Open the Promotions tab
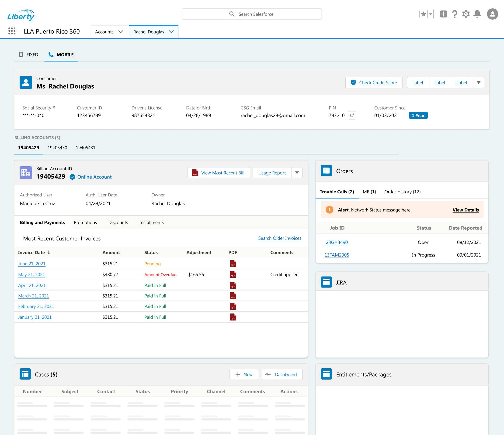Viewport: 504px width, 435px height. point(85,223)
